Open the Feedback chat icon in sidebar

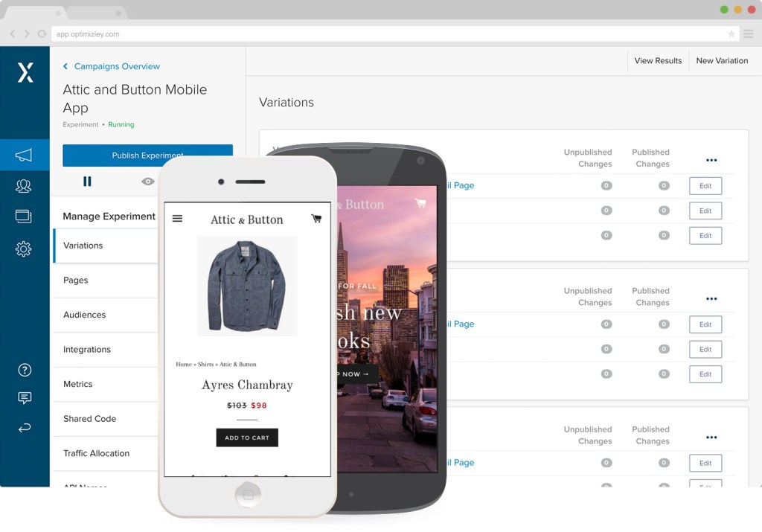[25, 398]
